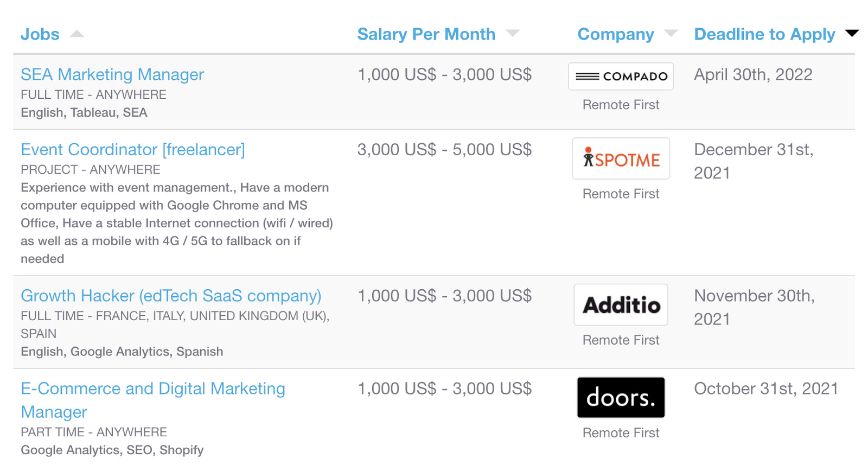Sort by Company column arrow
Screen dimensions: 868x465
[671, 34]
